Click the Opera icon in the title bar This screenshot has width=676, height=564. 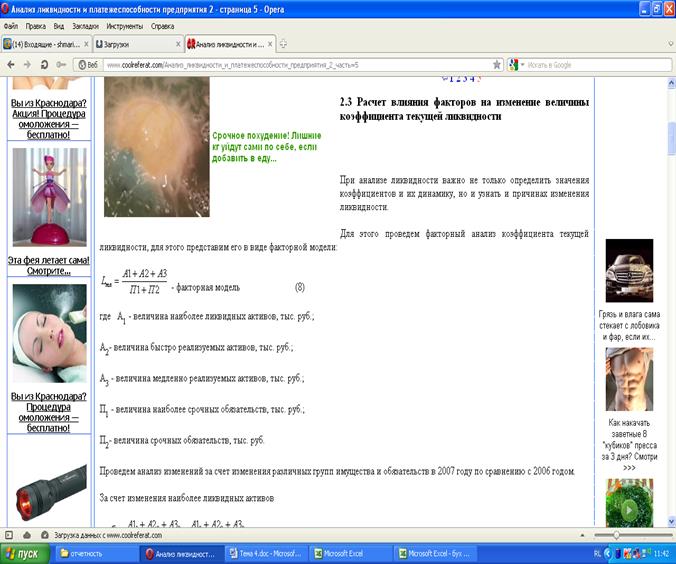coord(5,9)
